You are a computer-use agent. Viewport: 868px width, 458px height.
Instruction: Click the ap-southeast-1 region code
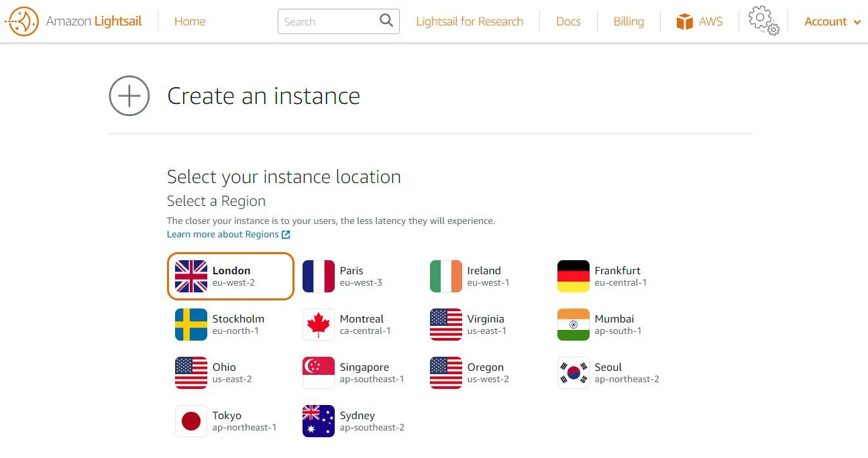point(372,379)
